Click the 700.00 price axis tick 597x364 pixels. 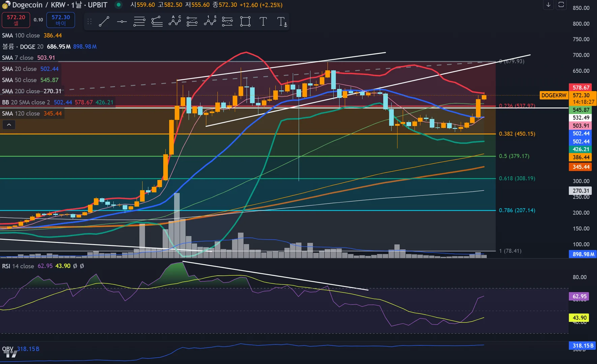(x=581, y=55)
